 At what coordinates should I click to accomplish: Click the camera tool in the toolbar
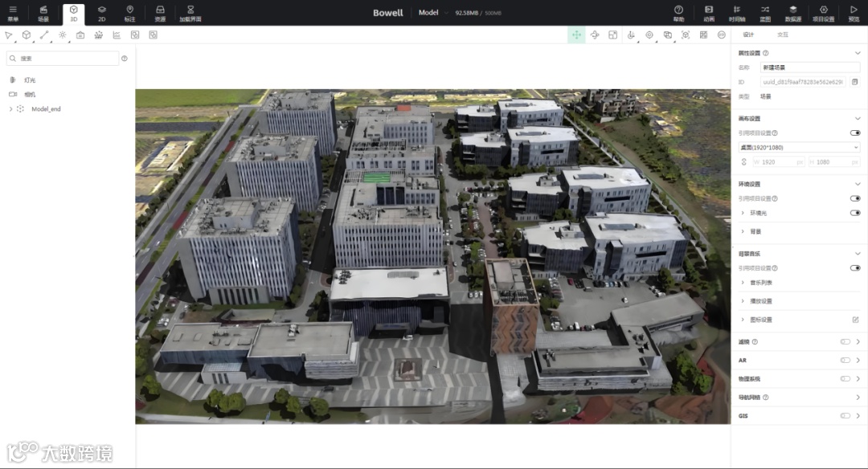pos(80,35)
